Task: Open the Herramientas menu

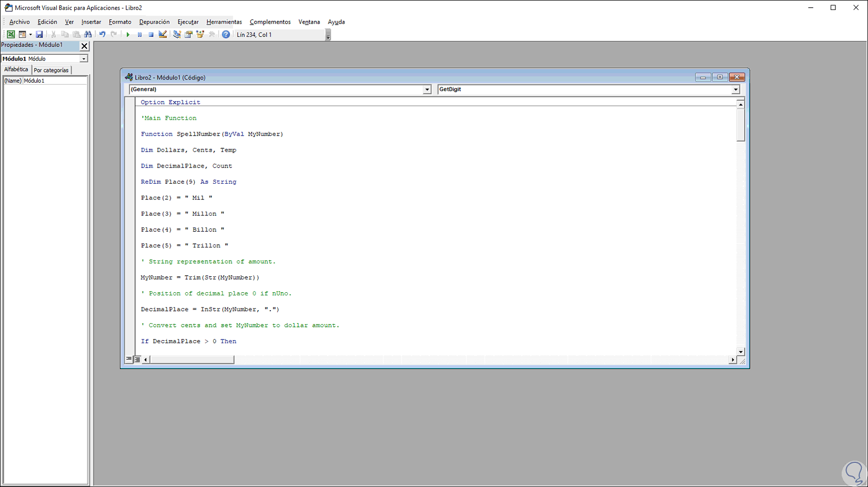Action: point(224,22)
